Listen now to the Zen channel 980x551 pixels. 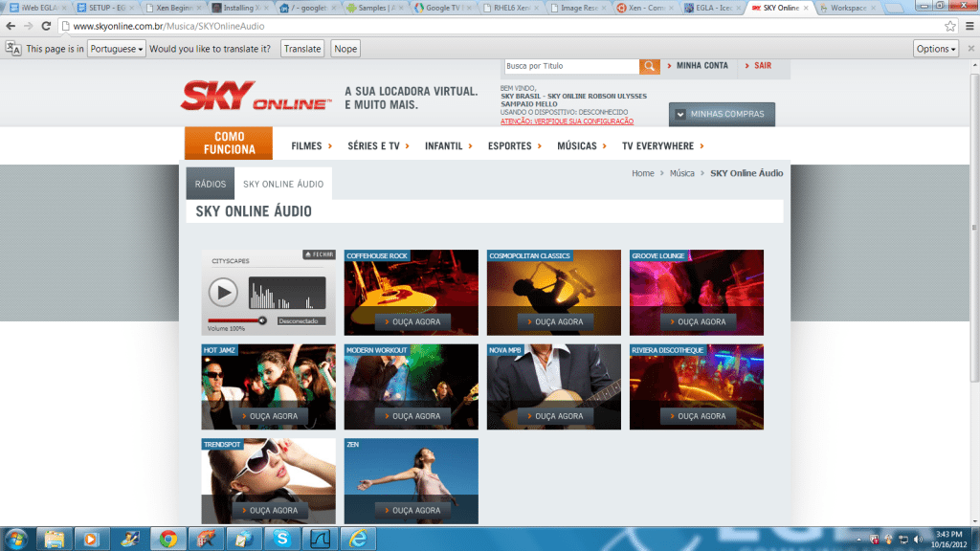(412, 511)
